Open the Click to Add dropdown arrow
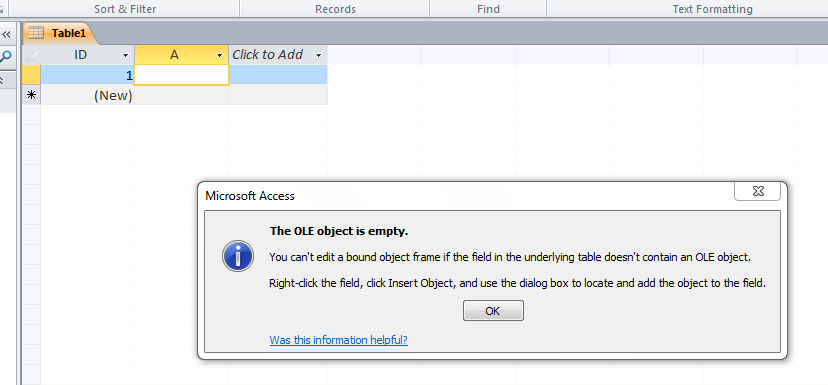 pyautogui.click(x=318, y=55)
